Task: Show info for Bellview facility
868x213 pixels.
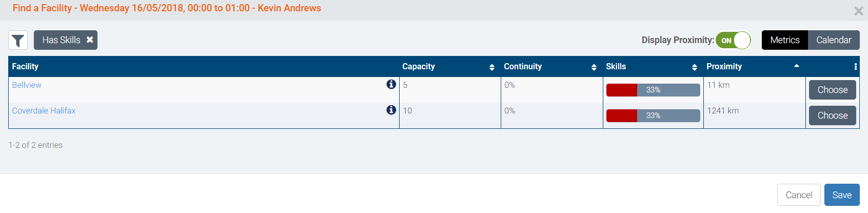Action: pos(391,84)
